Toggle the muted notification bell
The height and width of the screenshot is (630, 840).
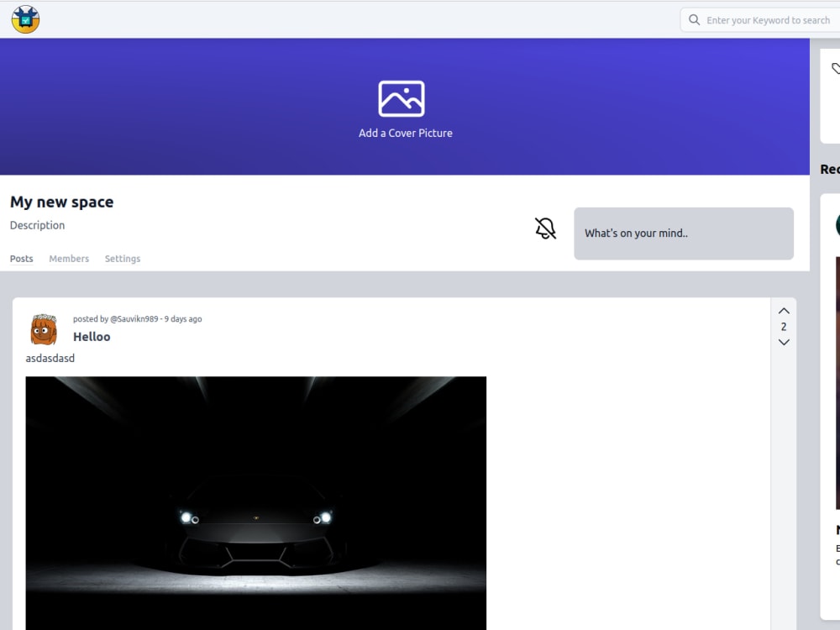tap(545, 228)
